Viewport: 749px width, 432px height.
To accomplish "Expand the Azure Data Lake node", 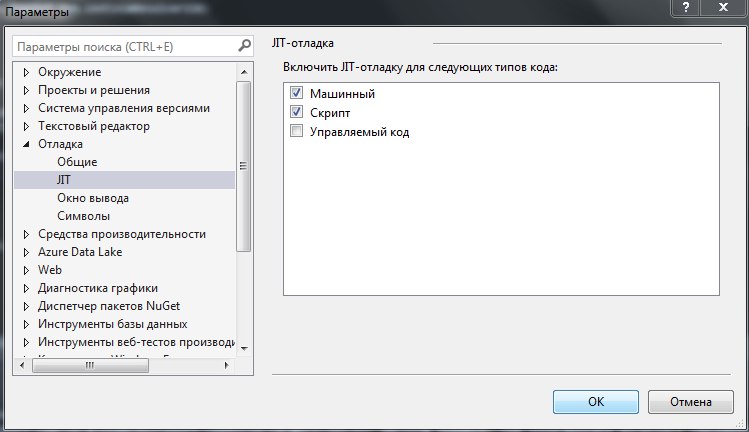I will pos(26,252).
